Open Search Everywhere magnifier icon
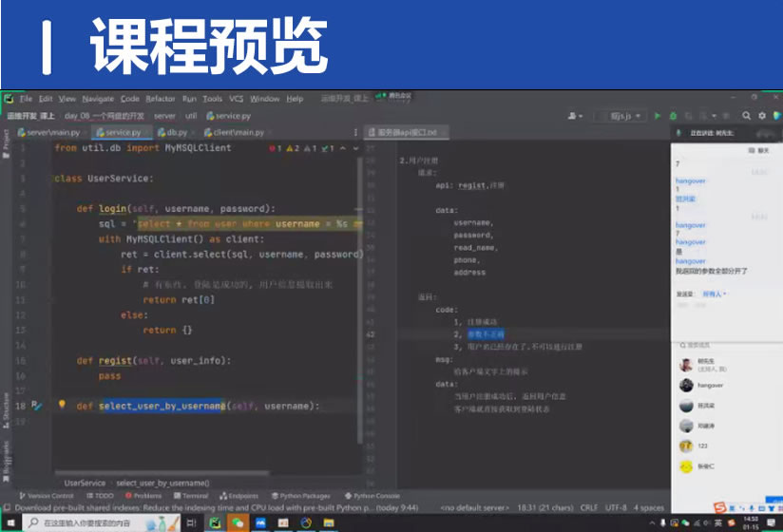Viewport: 783px width, 532px height. (746, 116)
